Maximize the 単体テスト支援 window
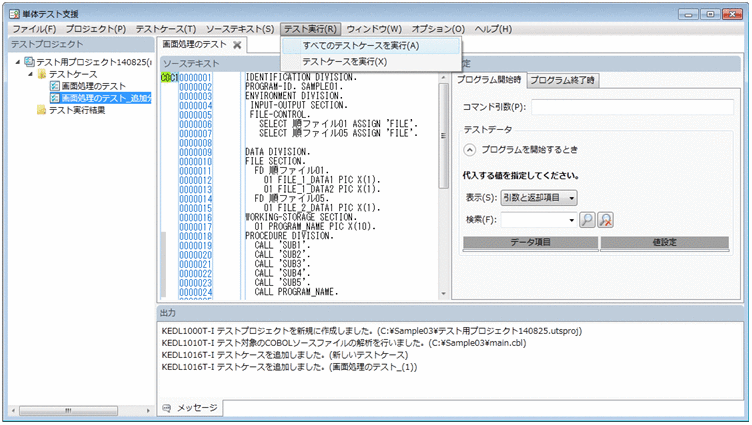The height and width of the screenshot is (425, 752). pyautogui.click(x=710, y=14)
